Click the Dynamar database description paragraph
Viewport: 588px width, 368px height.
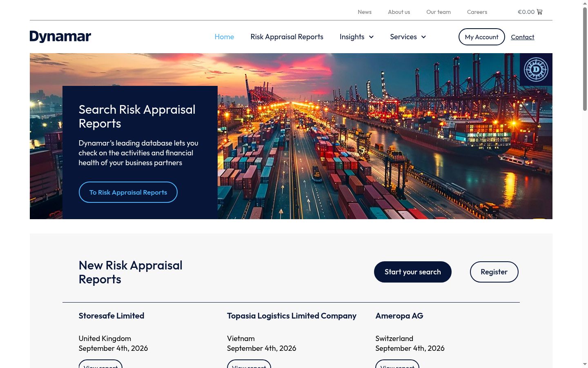coord(138,153)
